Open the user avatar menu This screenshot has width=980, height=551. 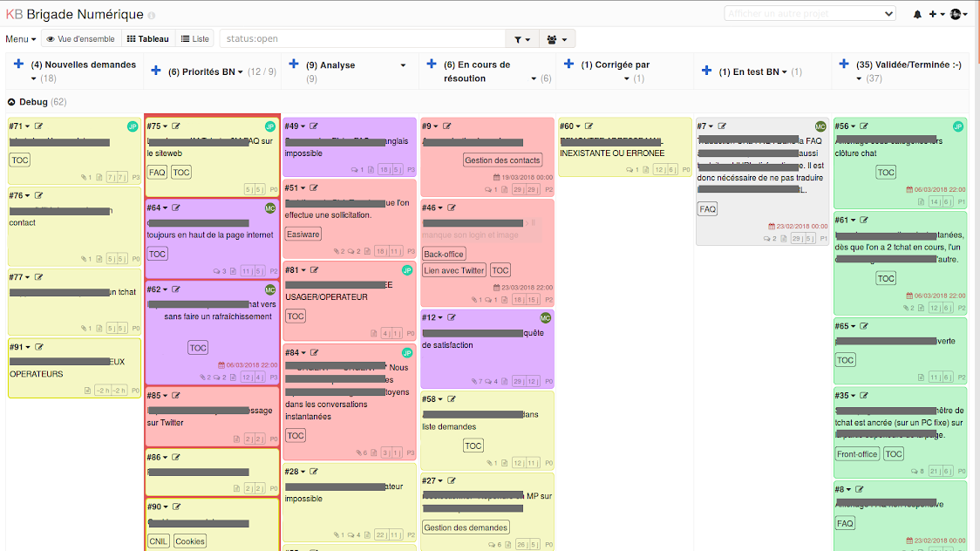958,14
